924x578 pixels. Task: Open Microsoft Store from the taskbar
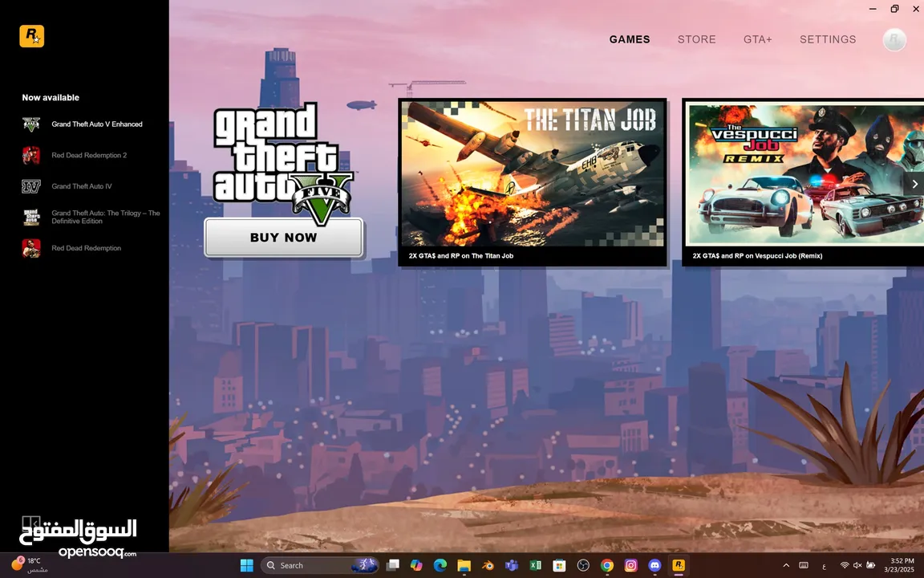[559, 566]
